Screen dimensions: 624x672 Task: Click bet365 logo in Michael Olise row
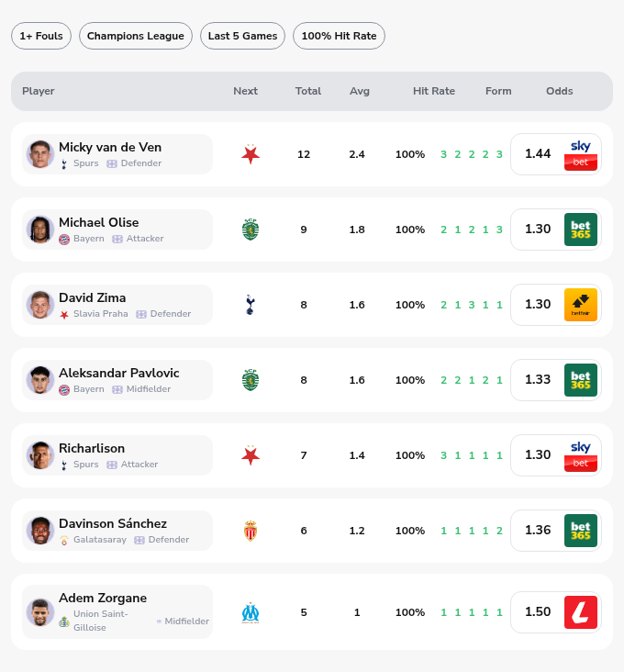tap(581, 230)
